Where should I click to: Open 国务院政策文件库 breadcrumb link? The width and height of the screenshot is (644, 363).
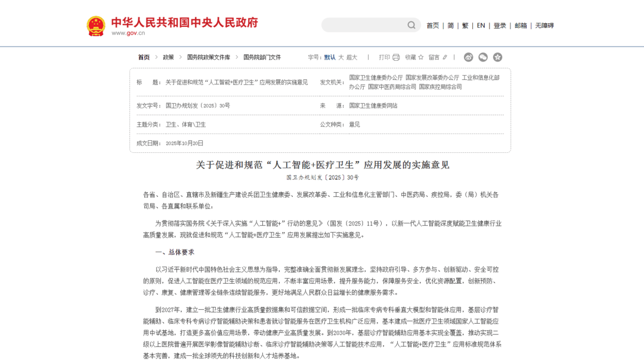pyautogui.click(x=208, y=57)
